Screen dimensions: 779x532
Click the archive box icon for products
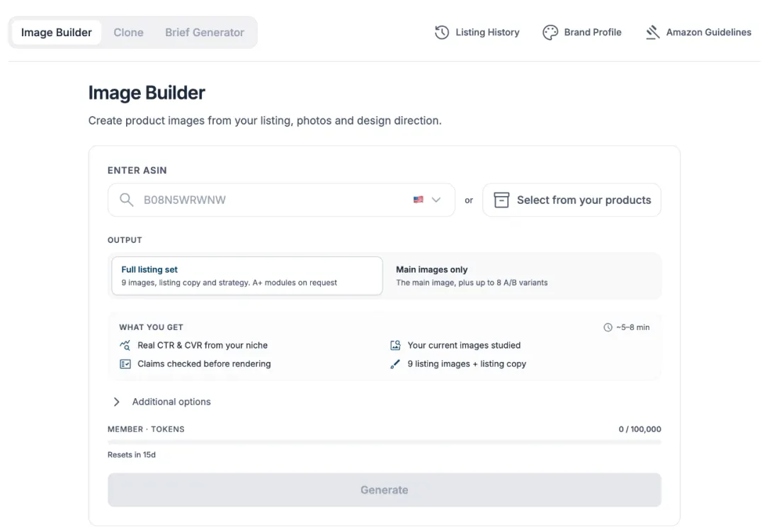point(501,200)
